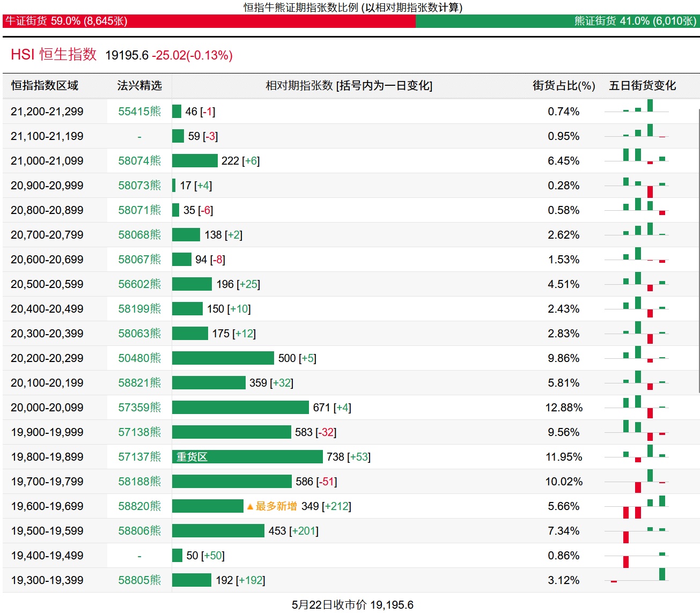Click the 重货区 green bar

(247, 457)
